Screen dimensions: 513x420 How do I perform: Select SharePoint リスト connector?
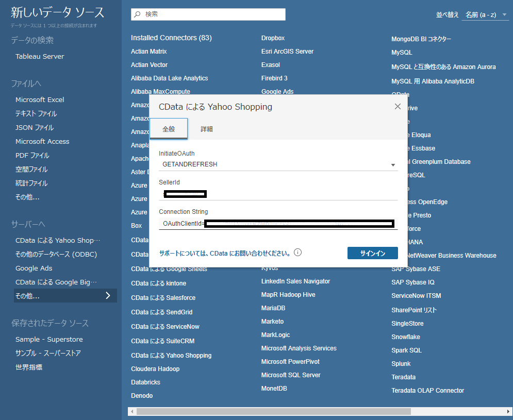(414, 310)
